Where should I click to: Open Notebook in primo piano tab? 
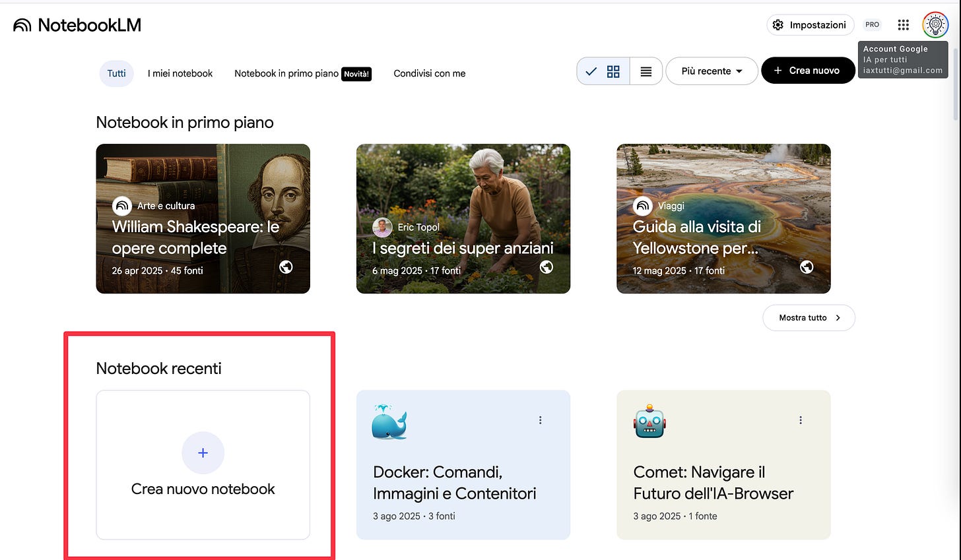[303, 73]
